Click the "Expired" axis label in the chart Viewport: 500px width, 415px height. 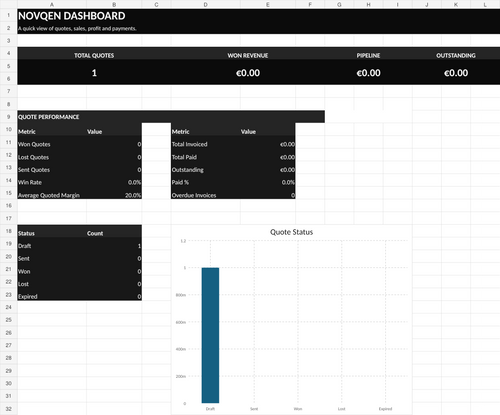tap(385, 409)
